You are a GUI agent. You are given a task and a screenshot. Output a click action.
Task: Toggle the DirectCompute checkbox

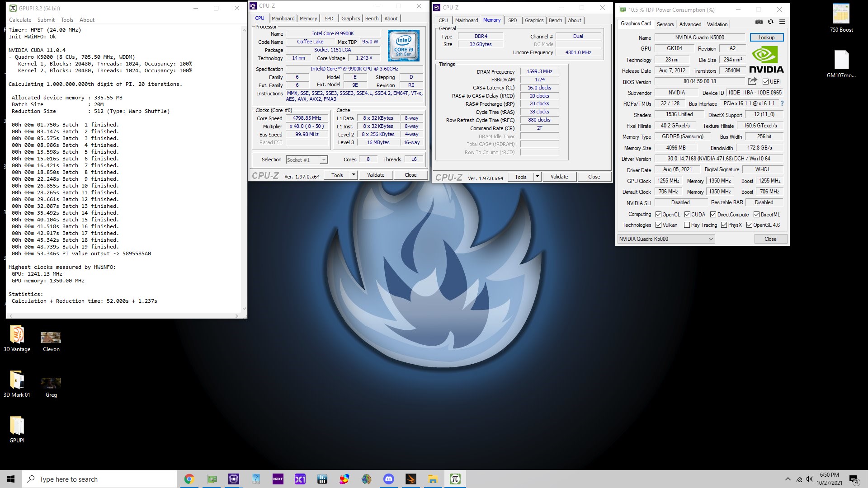click(x=713, y=215)
